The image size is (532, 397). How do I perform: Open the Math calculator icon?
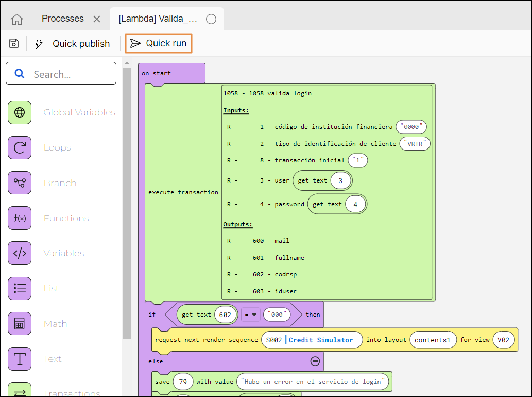click(20, 324)
